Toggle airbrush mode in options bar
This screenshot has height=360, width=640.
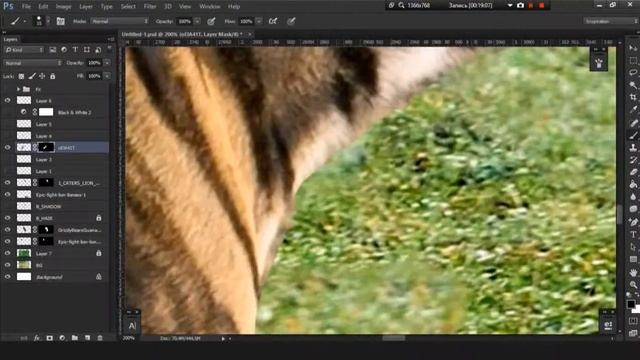point(273,21)
